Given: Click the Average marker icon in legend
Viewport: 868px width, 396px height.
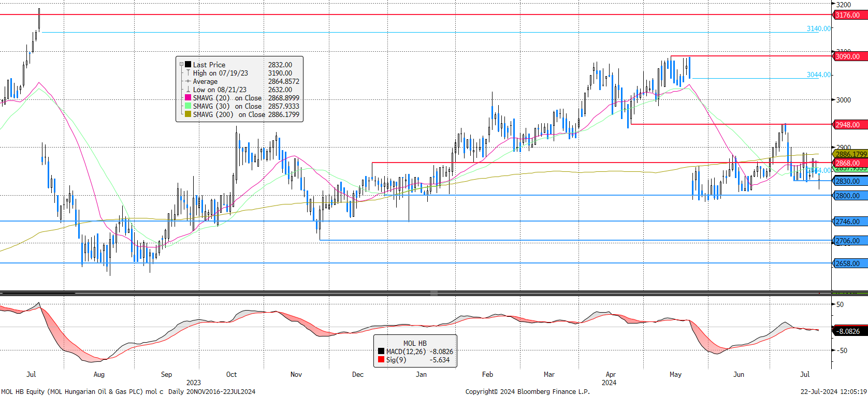Looking at the screenshot, I should pos(188,81).
